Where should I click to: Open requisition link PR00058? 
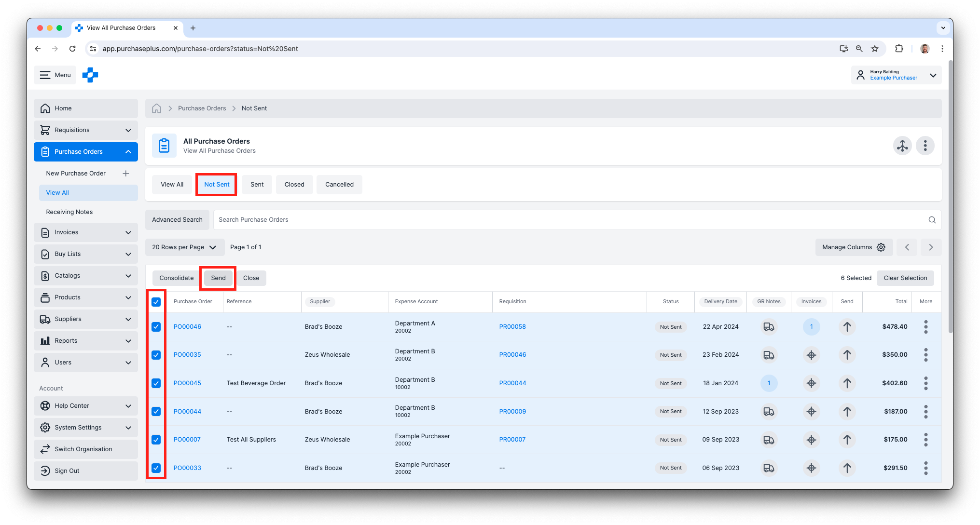tap(512, 327)
